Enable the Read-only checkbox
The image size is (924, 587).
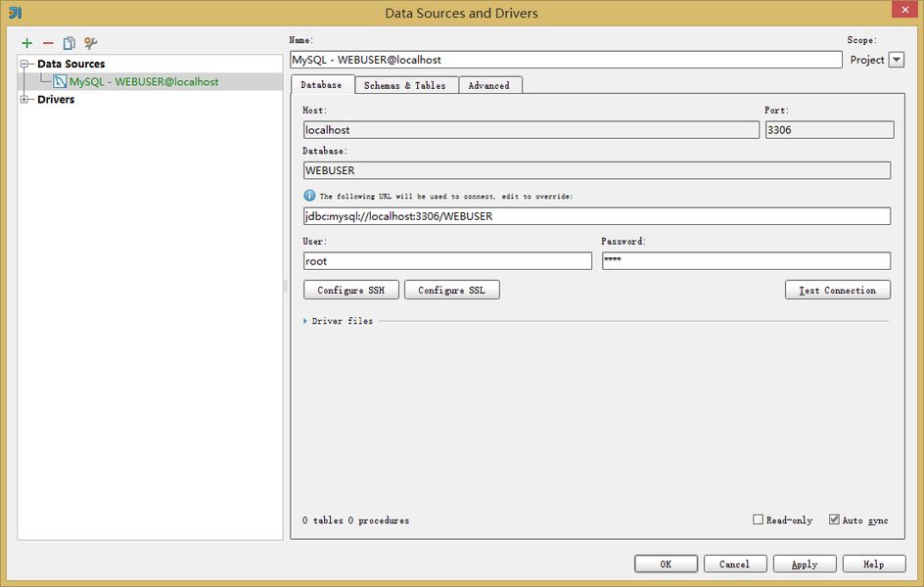pyautogui.click(x=758, y=519)
